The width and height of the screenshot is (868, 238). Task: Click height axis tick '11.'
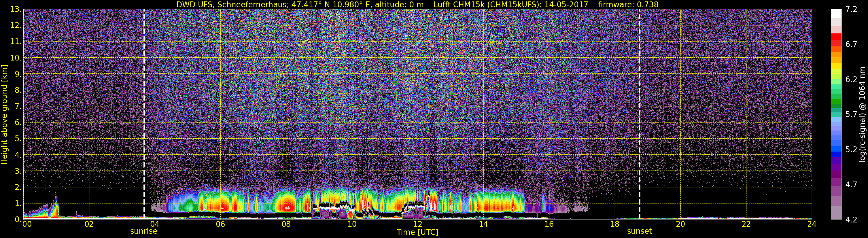pyautogui.click(x=16, y=42)
